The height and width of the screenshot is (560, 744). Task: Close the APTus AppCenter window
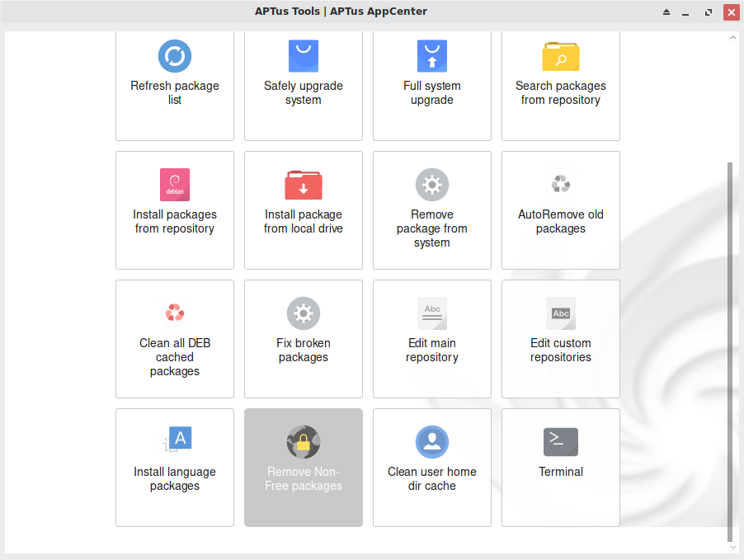click(x=731, y=12)
